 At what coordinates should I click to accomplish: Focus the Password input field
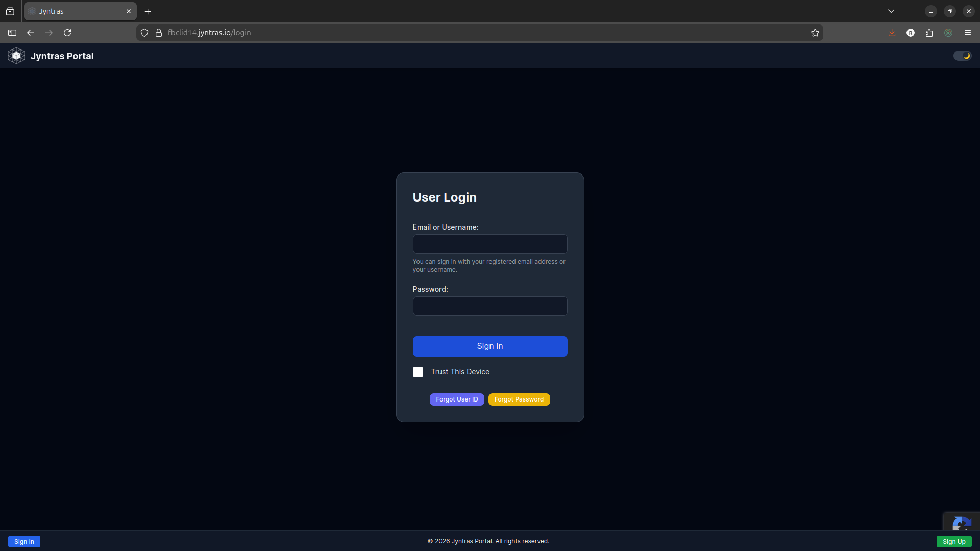click(x=489, y=306)
